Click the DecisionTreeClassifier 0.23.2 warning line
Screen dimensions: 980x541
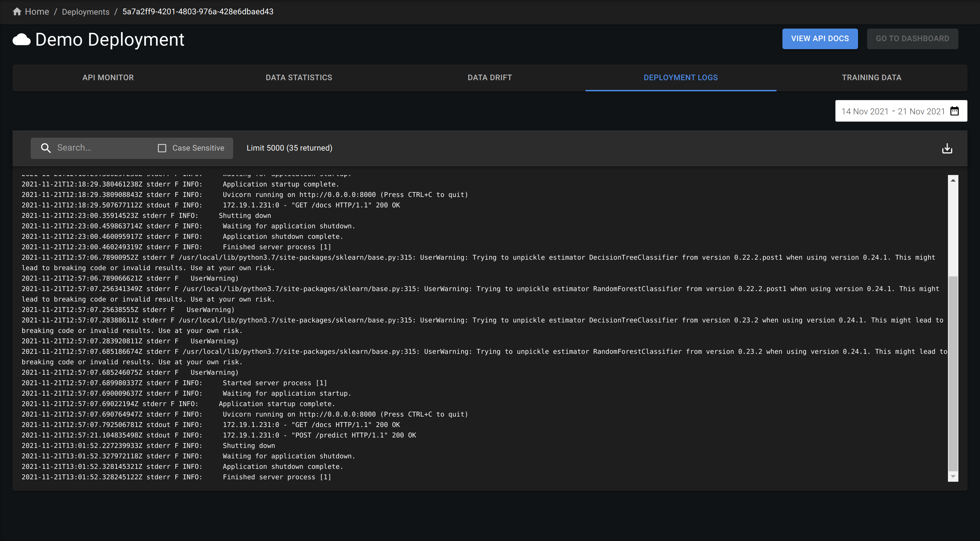click(482, 325)
